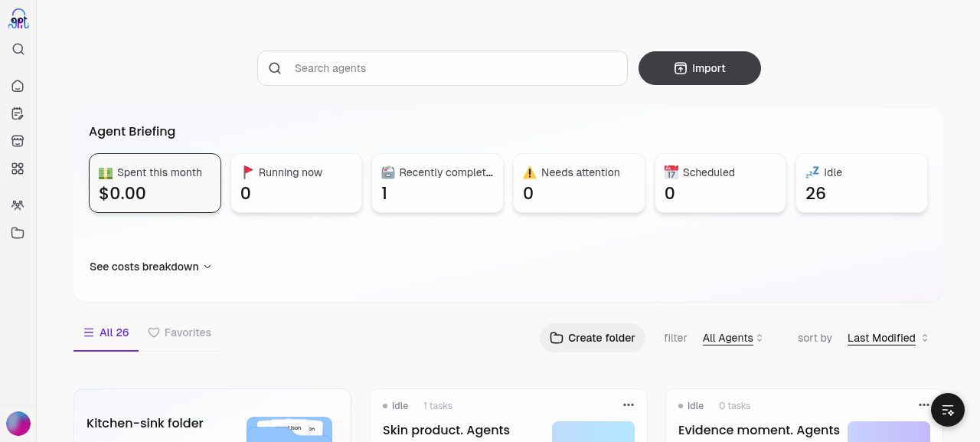
Task: Click Idle status on Skin product card
Action: 396,406
